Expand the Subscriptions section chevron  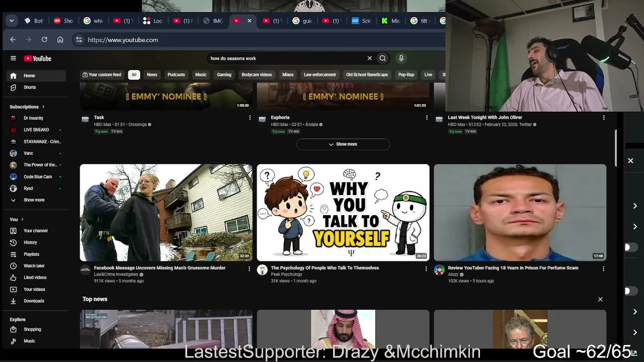[x=43, y=107]
